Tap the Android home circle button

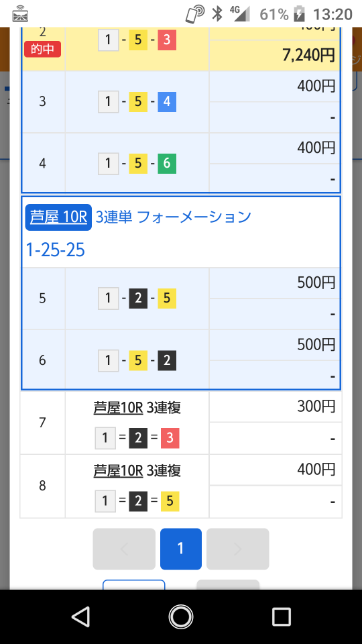click(180, 617)
